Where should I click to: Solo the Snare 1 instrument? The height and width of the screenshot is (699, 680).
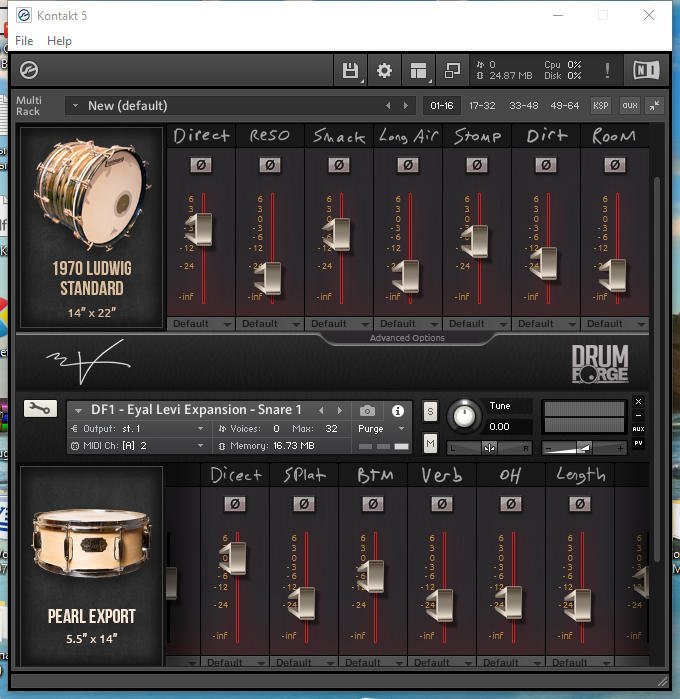(x=430, y=411)
